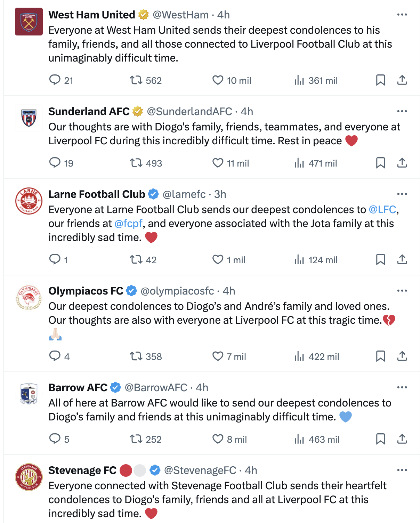
Task: Repost the Sunderland AFC tweet
Action: click(x=136, y=163)
